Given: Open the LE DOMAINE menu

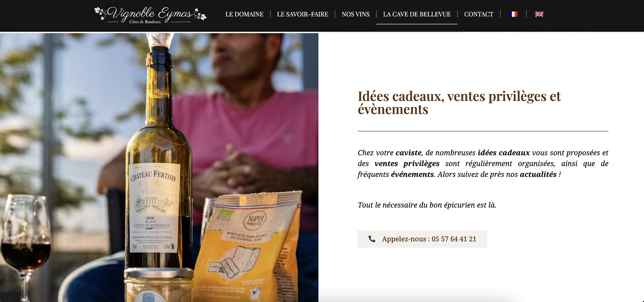Looking at the screenshot, I should coord(244,14).
